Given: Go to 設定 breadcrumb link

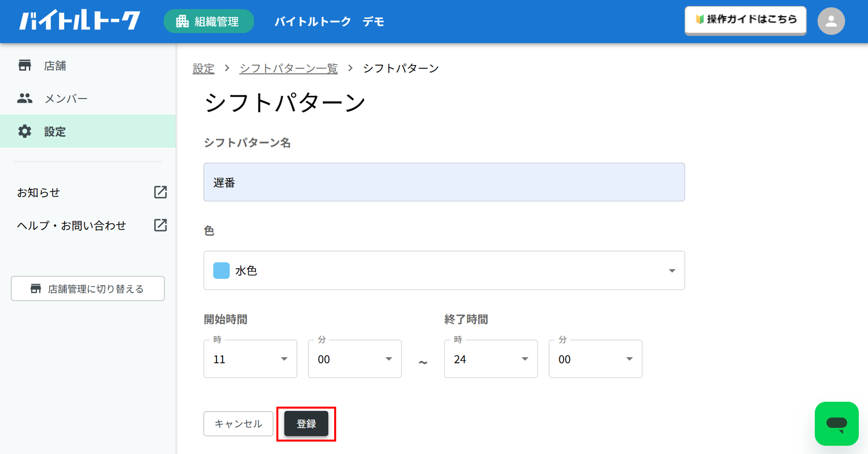Looking at the screenshot, I should click(x=204, y=68).
